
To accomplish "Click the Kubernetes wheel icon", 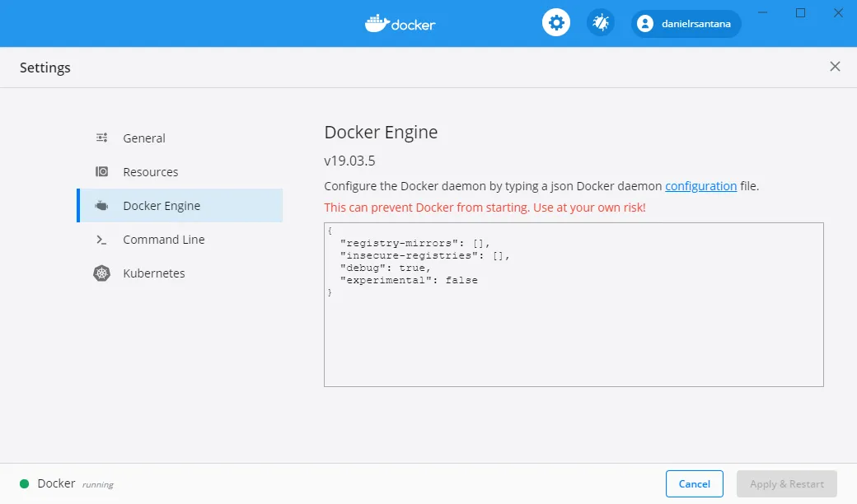I will 101,273.
